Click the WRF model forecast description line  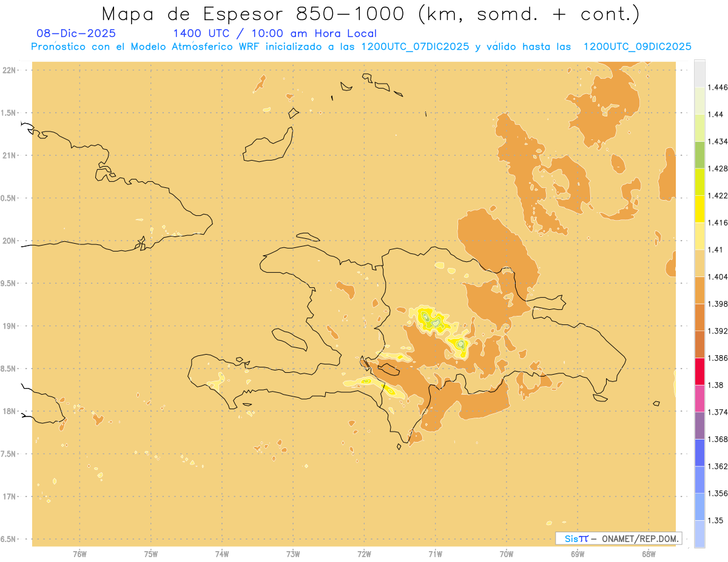(361, 47)
